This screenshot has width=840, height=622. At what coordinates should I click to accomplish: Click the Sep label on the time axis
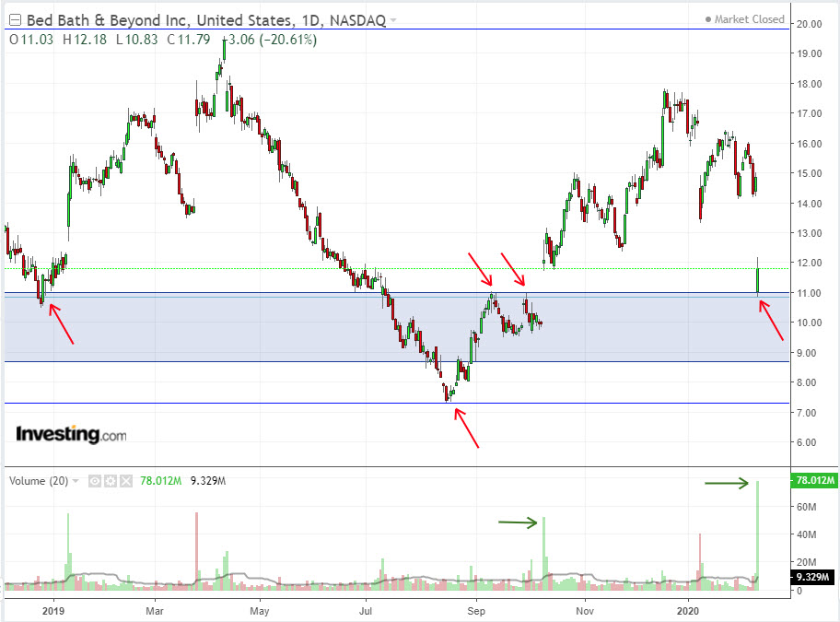click(475, 611)
